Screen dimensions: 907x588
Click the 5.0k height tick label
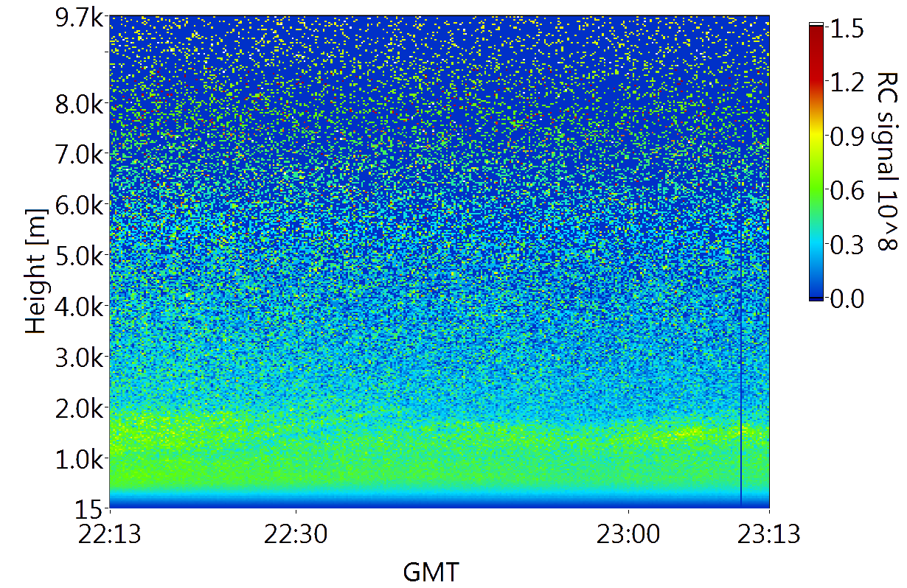point(78,255)
